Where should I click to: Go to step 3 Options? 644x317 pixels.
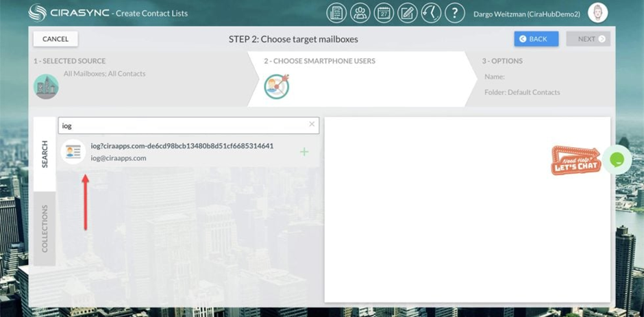pos(540,79)
